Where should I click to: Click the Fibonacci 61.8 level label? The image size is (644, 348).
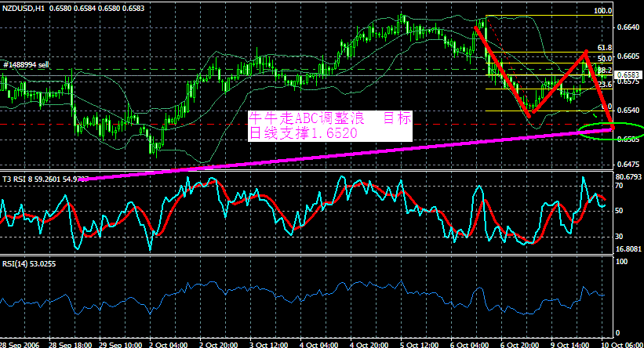point(605,48)
